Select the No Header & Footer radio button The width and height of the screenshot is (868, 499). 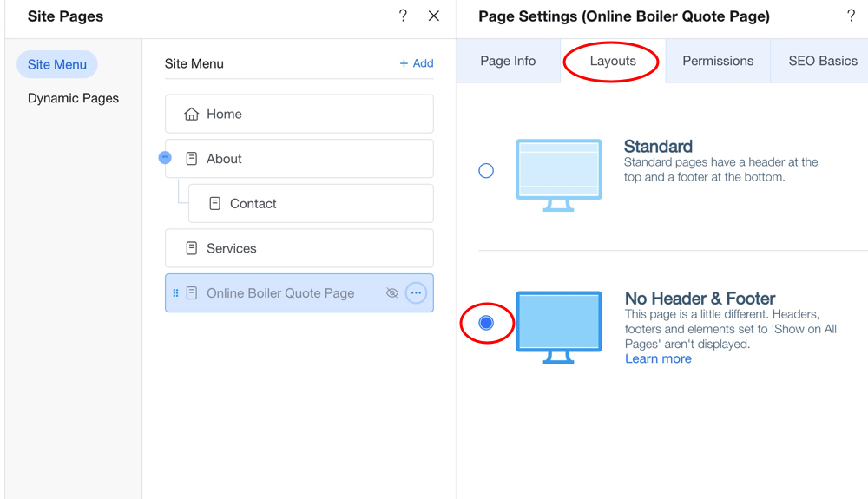click(486, 323)
